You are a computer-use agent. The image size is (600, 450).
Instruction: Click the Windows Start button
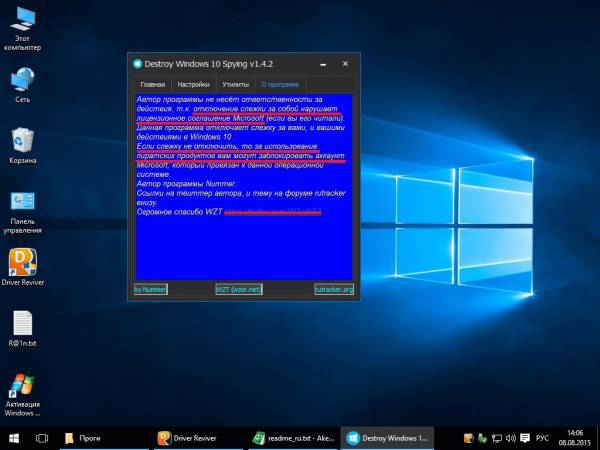pyautogui.click(x=14, y=438)
